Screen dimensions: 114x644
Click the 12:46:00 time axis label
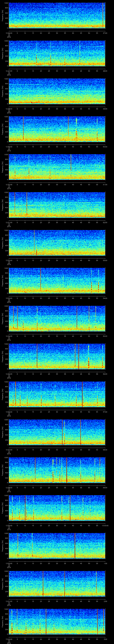click(9, 33)
